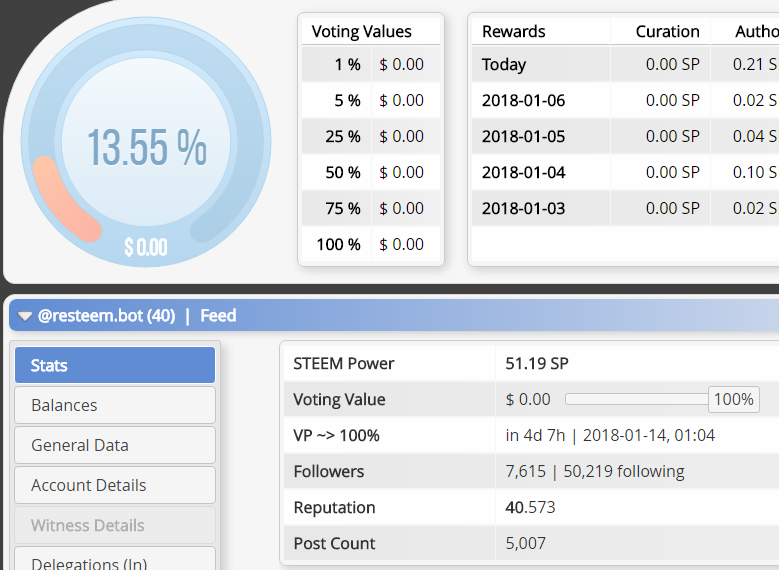The height and width of the screenshot is (570, 779).
Task: Select the 75 % voting value row
Action: [371, 208]
